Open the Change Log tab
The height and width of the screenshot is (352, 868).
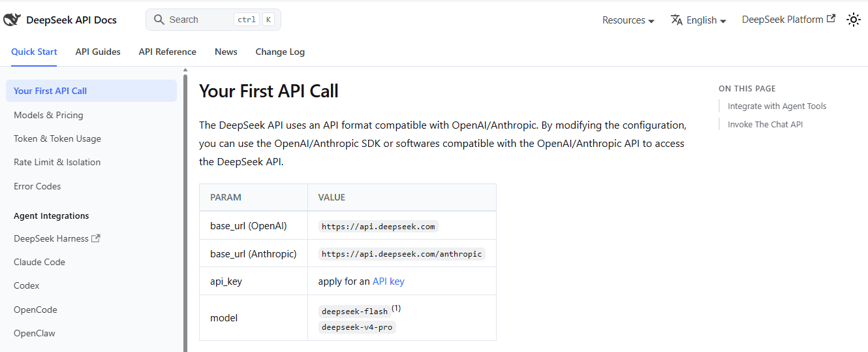click(280, 52)
